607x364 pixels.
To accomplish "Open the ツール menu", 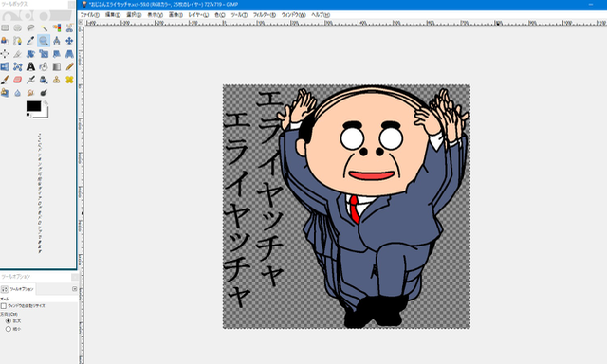I will pos(239,15).
